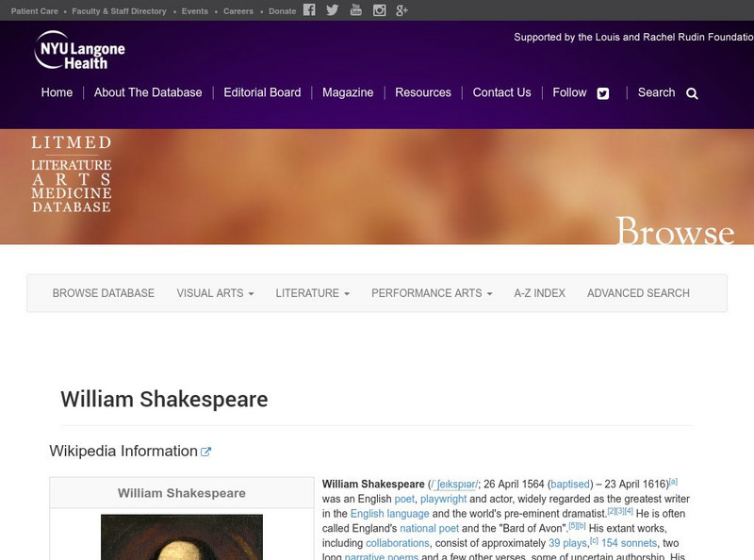Open the Faculty & Staff Directory link

click(119, 11)
